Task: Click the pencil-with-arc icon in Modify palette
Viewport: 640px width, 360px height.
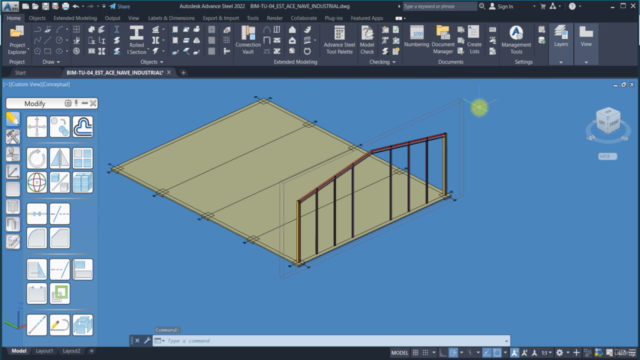Action: coord(60,325)
